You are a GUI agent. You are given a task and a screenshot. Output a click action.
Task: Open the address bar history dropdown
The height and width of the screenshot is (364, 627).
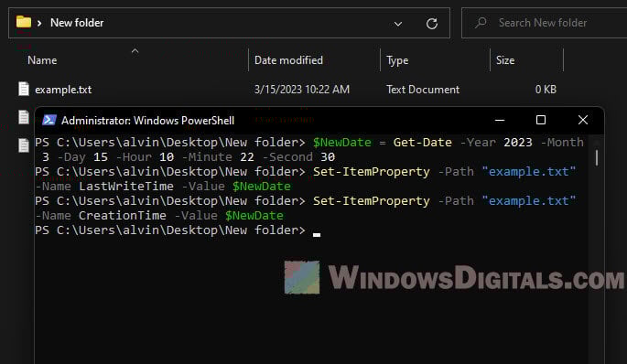coord(398,24)
